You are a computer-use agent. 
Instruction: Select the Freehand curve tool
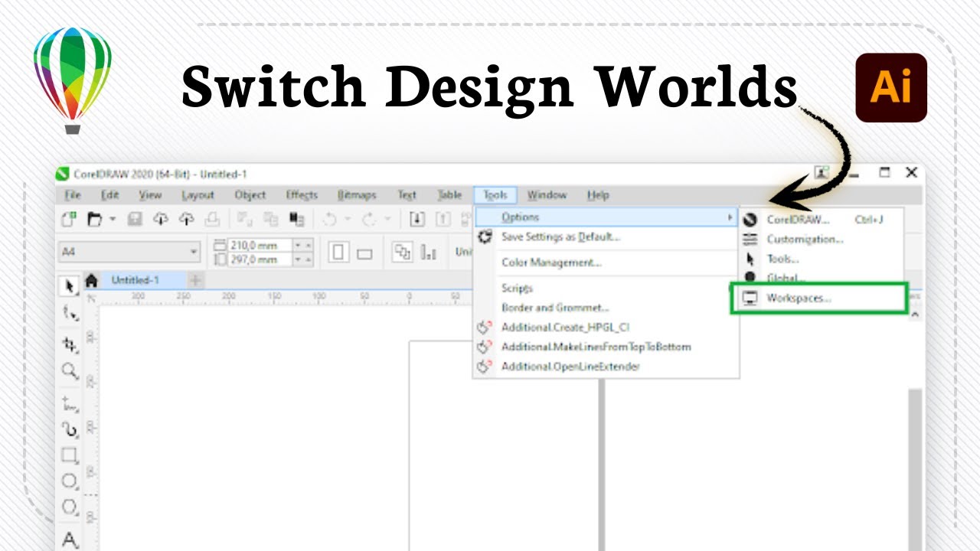coord(70,403)
